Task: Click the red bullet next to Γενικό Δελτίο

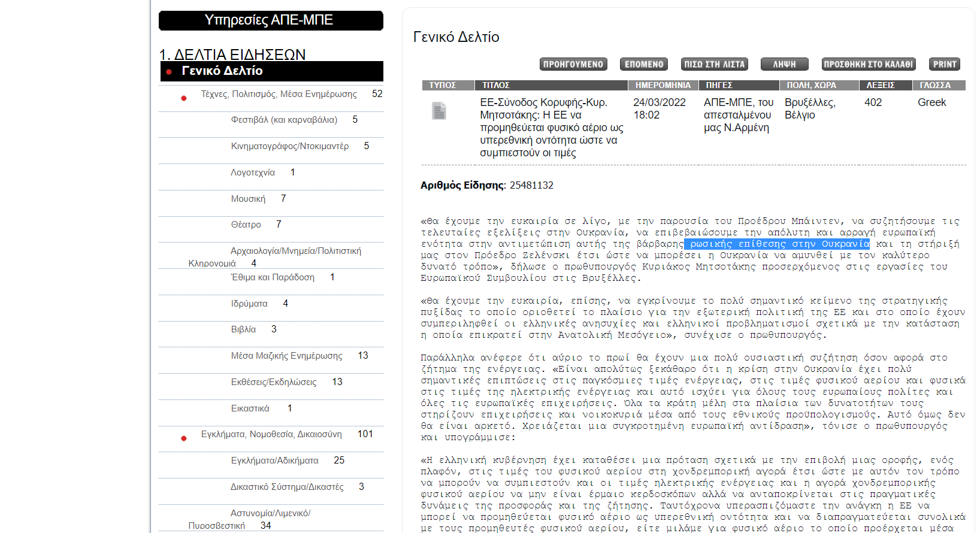Action: click(x=169, y=71)
